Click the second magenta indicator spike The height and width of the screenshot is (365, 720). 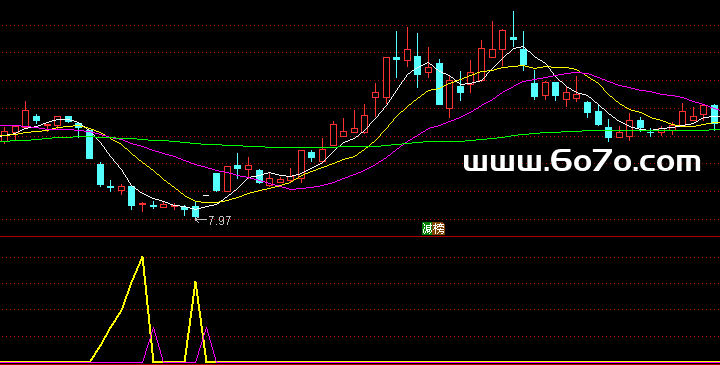point(206,329)
